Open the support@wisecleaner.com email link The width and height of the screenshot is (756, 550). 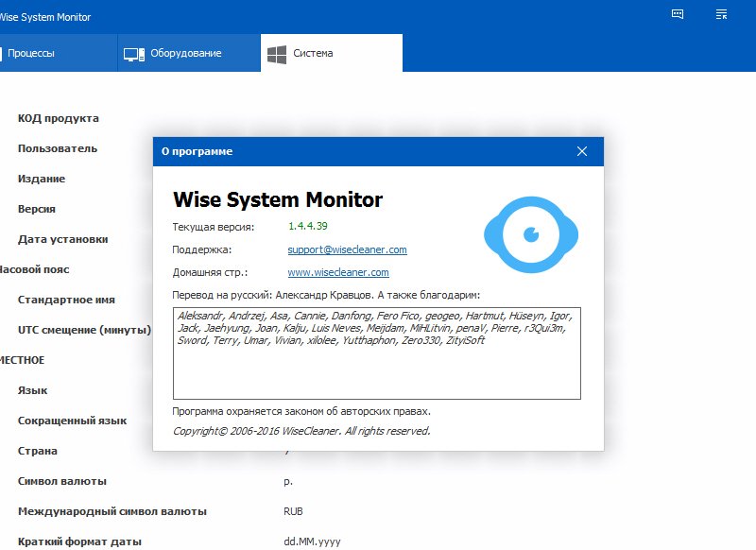coord(347,249)
